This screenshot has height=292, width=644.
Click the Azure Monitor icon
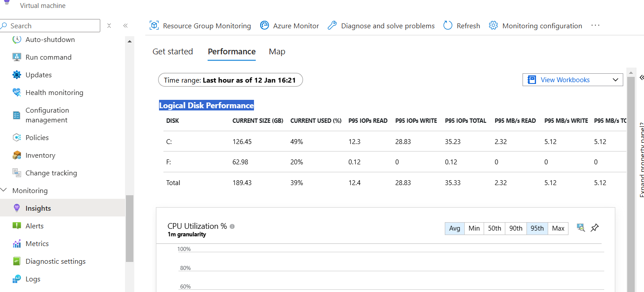[x=265, y=26]
